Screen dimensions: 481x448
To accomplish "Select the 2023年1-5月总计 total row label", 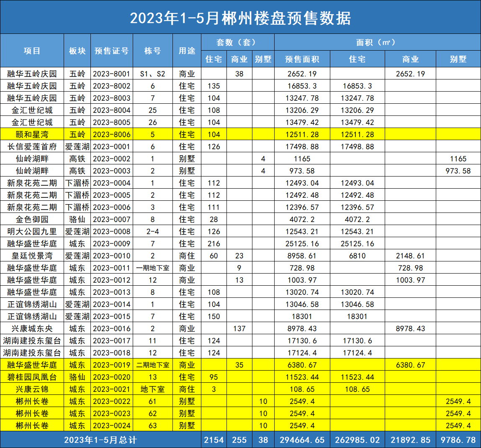I will [x=100, y=440].
